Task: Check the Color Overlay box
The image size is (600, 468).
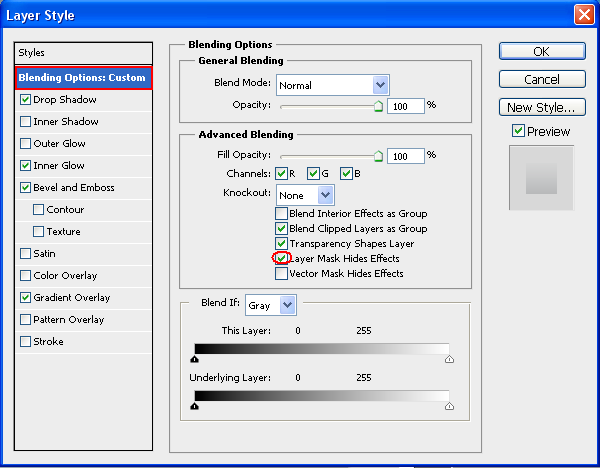Action: tap(25, 276)
